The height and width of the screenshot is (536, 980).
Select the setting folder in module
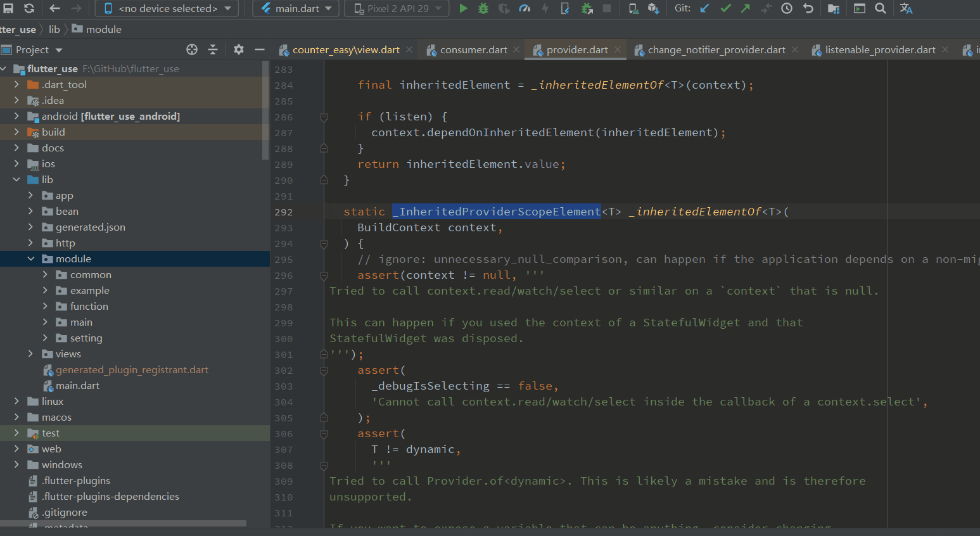click(x=86, y=338)
